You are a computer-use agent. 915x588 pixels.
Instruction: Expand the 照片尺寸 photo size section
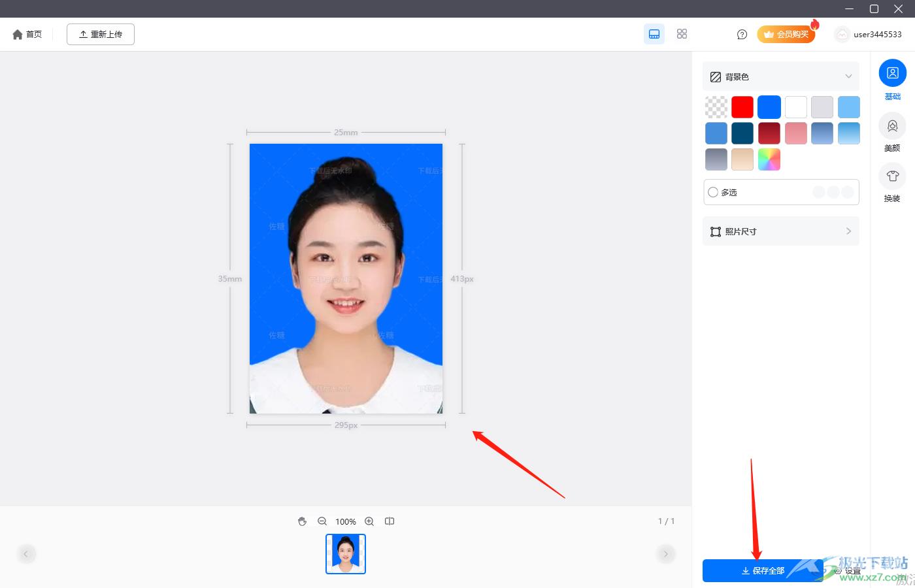tap(781, 231)
